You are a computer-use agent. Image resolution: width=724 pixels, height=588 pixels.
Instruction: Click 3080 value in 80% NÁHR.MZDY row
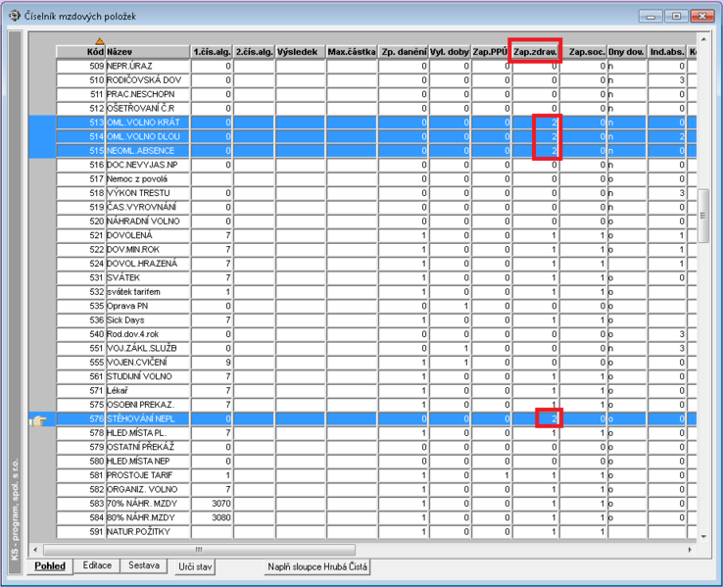[x=220, y=517]
